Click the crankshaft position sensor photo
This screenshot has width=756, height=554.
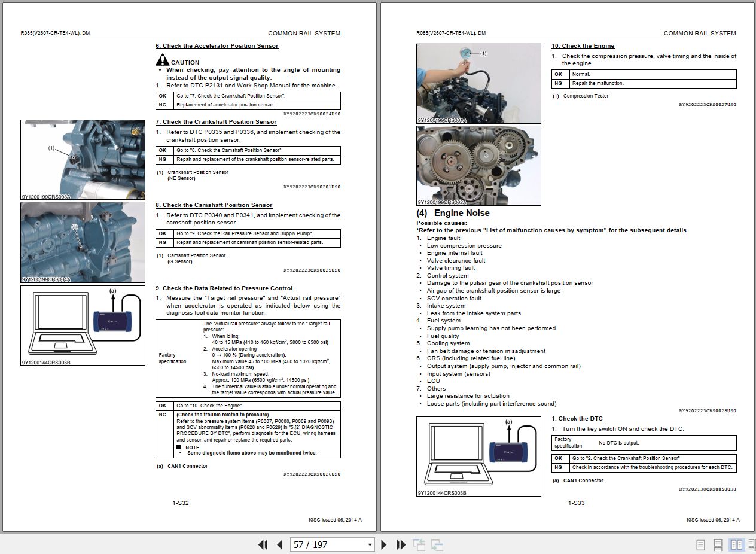click(83, 159)
